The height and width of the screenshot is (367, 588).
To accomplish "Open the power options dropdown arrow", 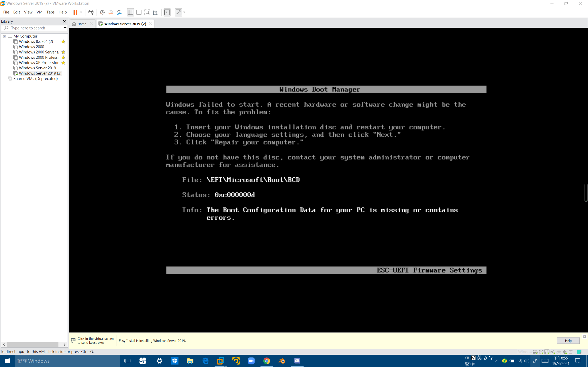I will click(x=81, y=12).
